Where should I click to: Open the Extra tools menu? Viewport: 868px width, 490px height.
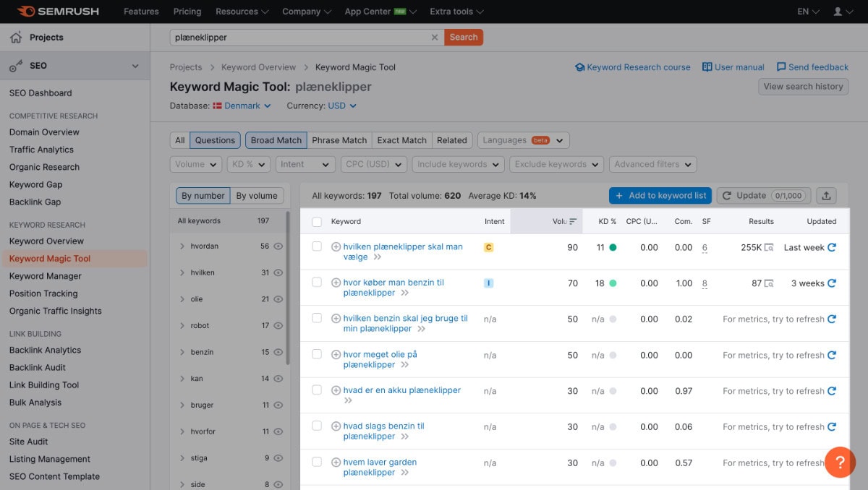[x=456, y=12]
